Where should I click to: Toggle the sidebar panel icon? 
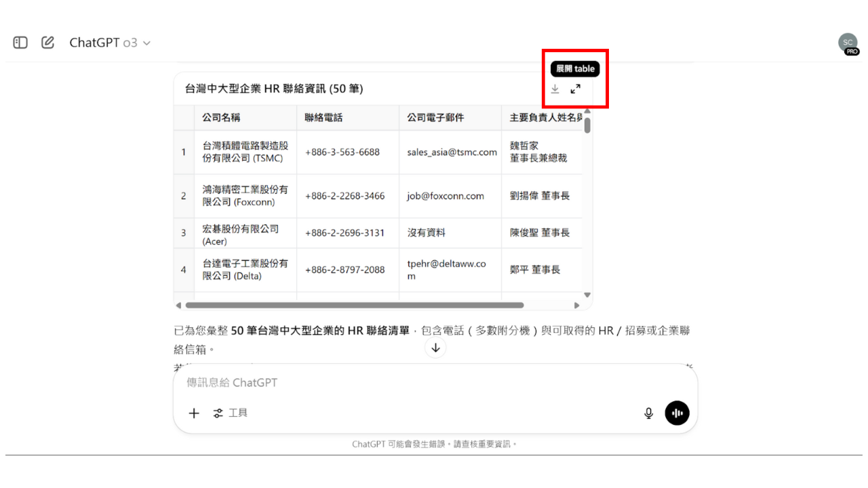(x=20, y=43)
